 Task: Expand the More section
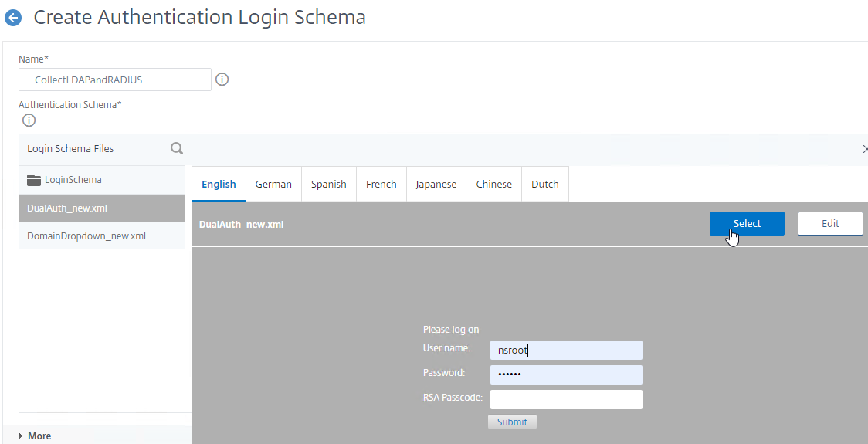point(34,436)
